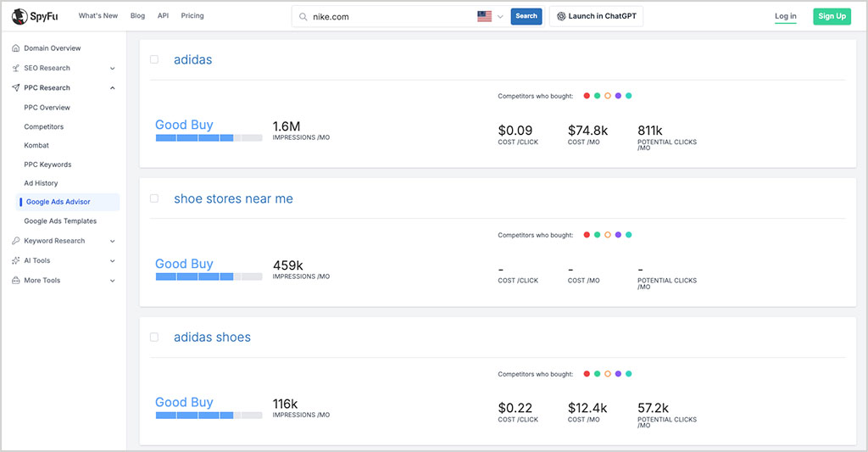Click the Keyword Research key icon

[15, 241]
